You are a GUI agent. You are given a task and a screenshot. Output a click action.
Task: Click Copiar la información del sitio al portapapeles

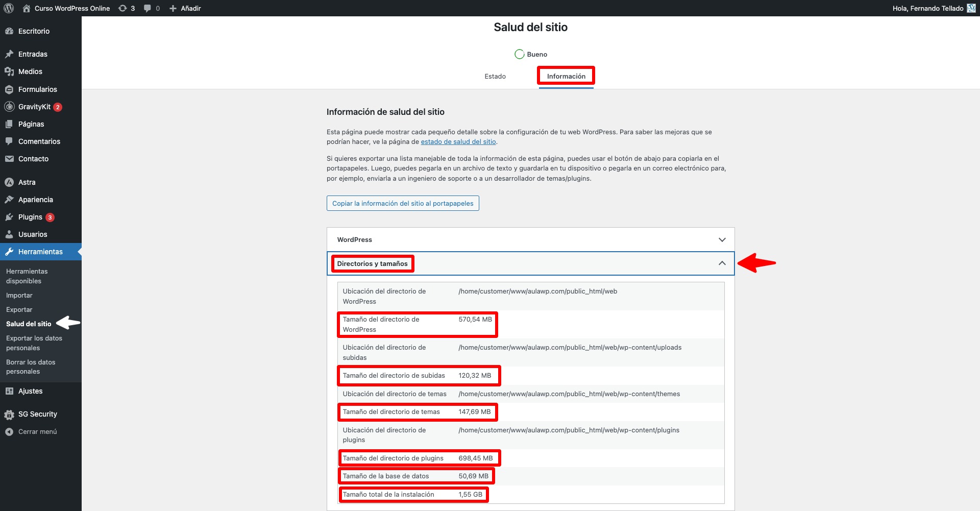click(403, 203)
